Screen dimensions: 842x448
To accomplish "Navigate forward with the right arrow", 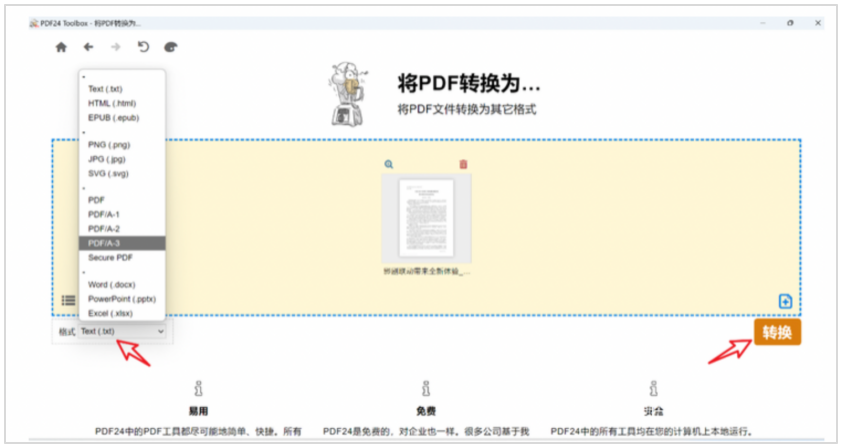I will point(115,47).
